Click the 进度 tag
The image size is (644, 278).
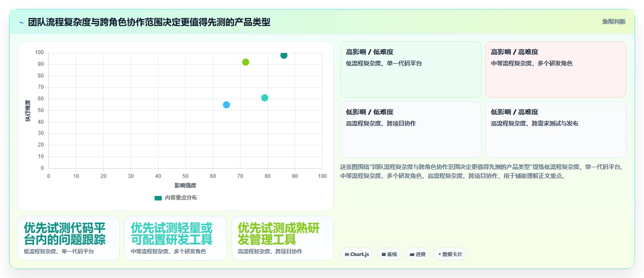(417, 254)
